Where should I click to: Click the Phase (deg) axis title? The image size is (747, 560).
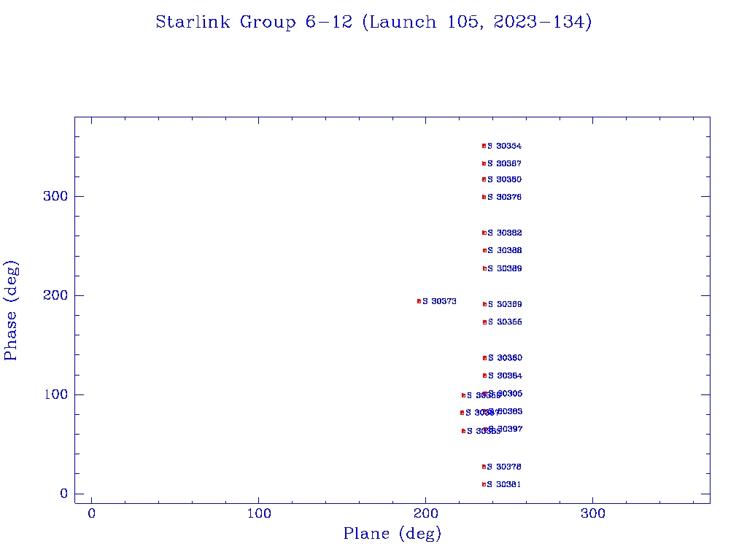[10, 311]
